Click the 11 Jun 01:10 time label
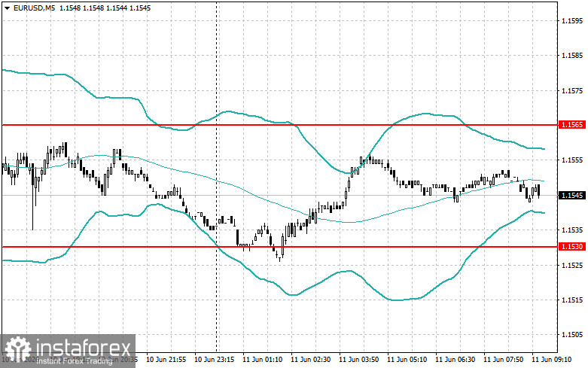This screenshot has height=368, width=588. (x=263, y=360)
